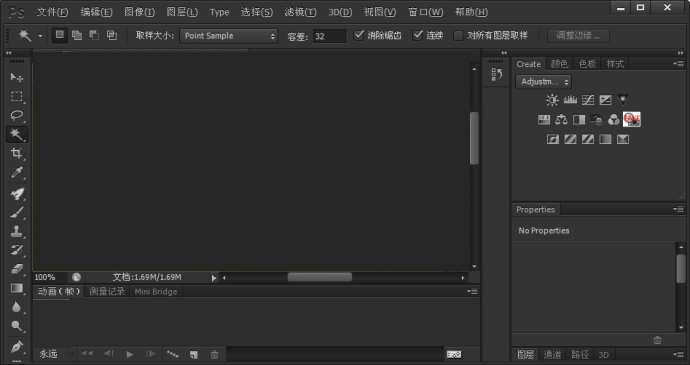Click the Subtract from Selection mode icon
Screen dimensions: 690x365
click(94, 35)
